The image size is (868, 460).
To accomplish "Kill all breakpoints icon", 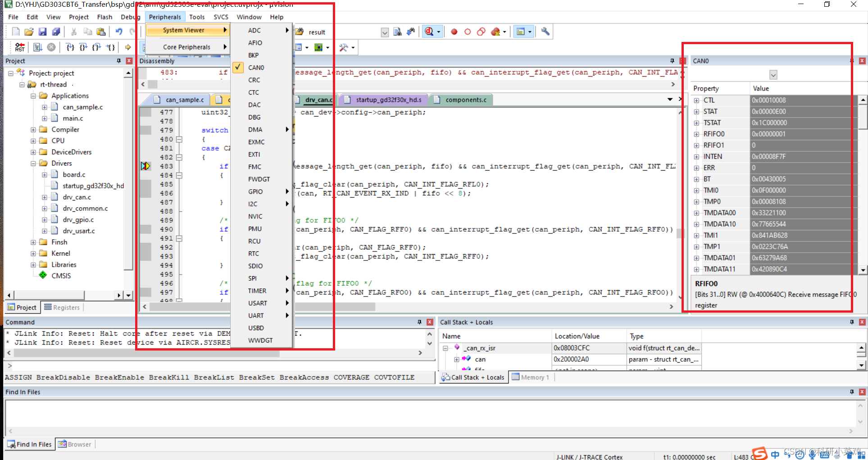I will pos(495,32).
